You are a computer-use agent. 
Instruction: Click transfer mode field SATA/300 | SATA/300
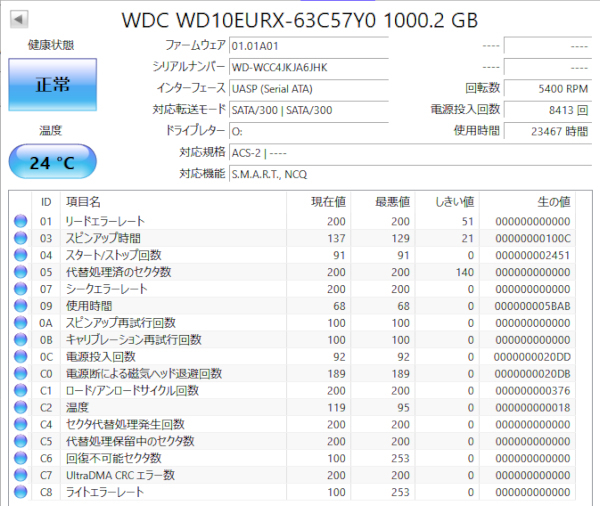point(309,110)
